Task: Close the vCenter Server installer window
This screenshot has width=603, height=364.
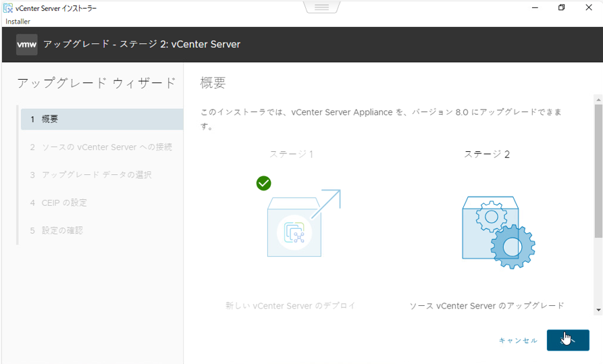Action: pos(589,8)
